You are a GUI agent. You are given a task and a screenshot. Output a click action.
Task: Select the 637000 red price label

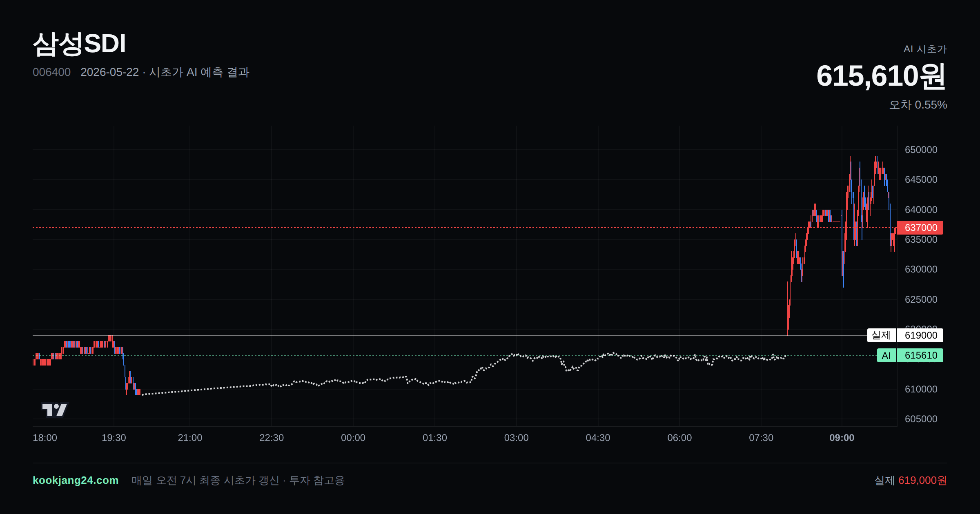(x=920, y=228)
